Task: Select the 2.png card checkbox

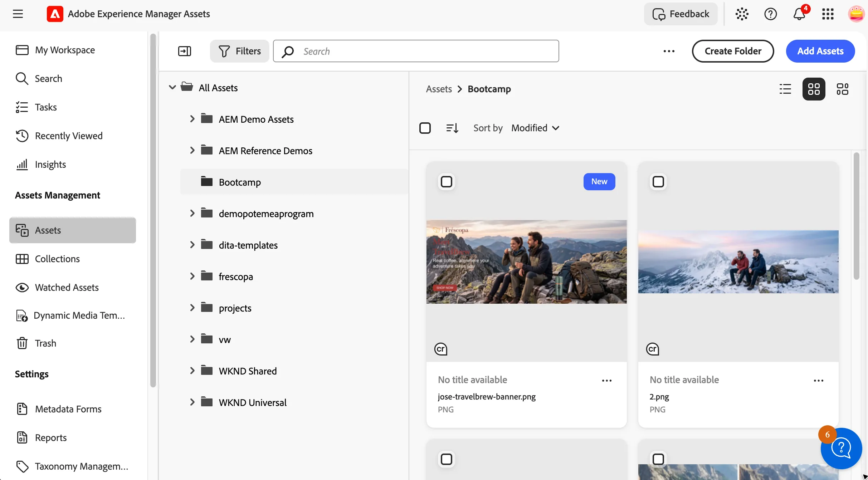Action: 658,182
